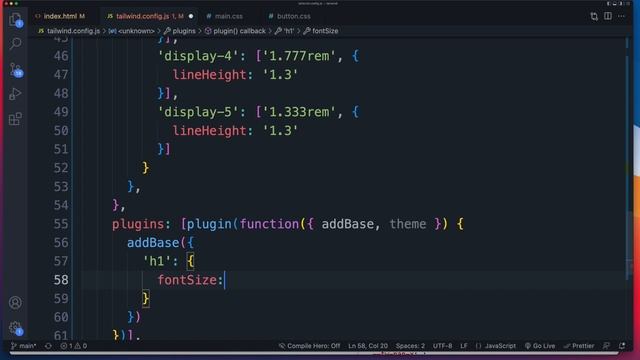This screenshot has height=360, width=640.
Task: Open the Extensions view icon
Action: pyautogui.click(x=16, y=119)
